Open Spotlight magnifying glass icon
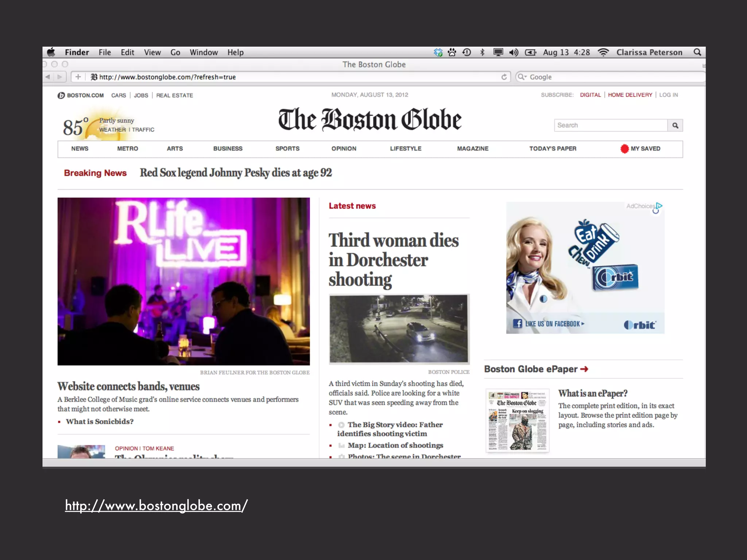This screenshot has height=560, width=747. (697, 52)
